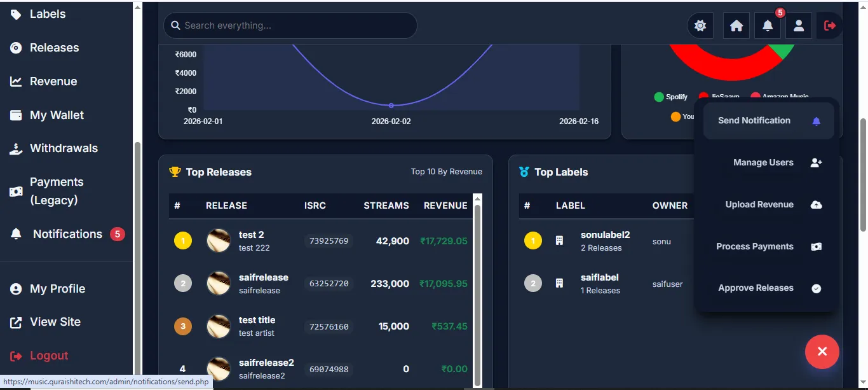Click the cash icon beside Process Payments
Screen dimensions: 868x390
tap(817, 247)
